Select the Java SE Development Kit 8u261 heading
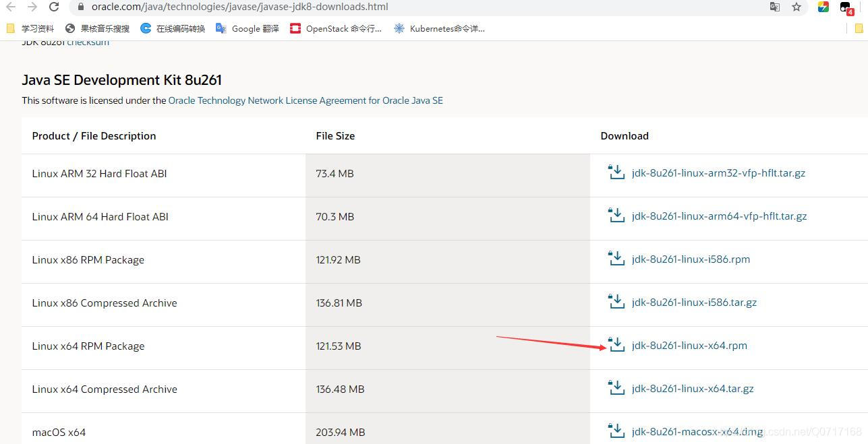This screenshot has height=444, width=868. point(122,80)
